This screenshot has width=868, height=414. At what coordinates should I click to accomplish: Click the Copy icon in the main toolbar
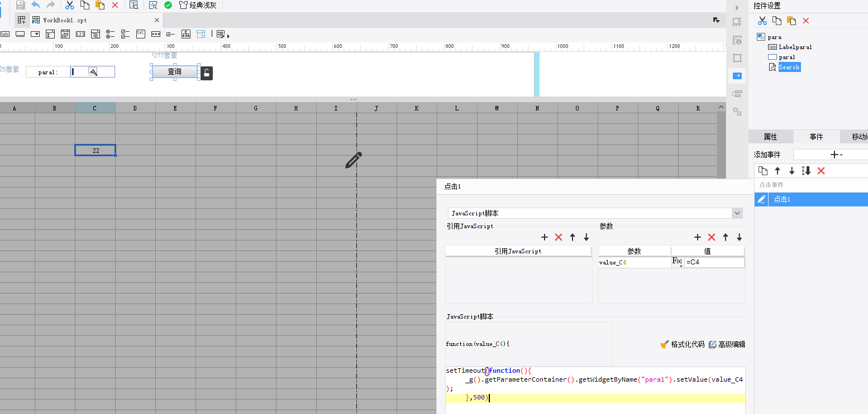click(x=85, y=5)
